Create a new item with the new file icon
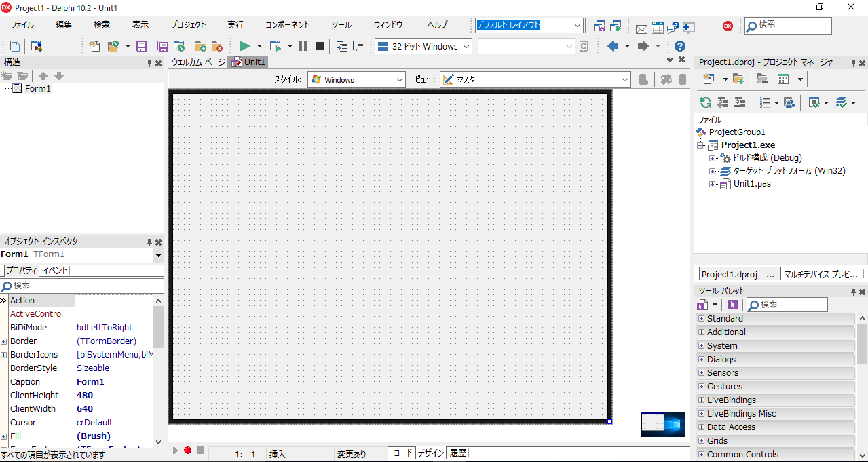 (93, 46)
